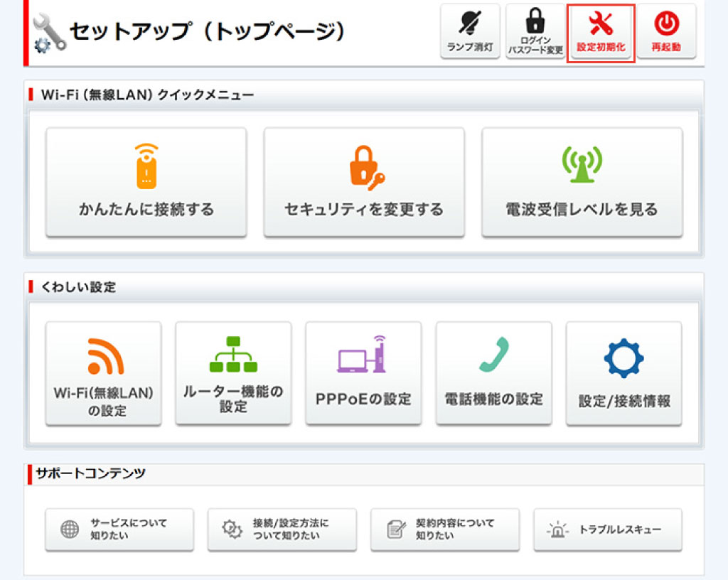Screen dimensions: 728x580
Task: Open 接続/設定方法について知りたい support button
Action: (x=282, y=530)
